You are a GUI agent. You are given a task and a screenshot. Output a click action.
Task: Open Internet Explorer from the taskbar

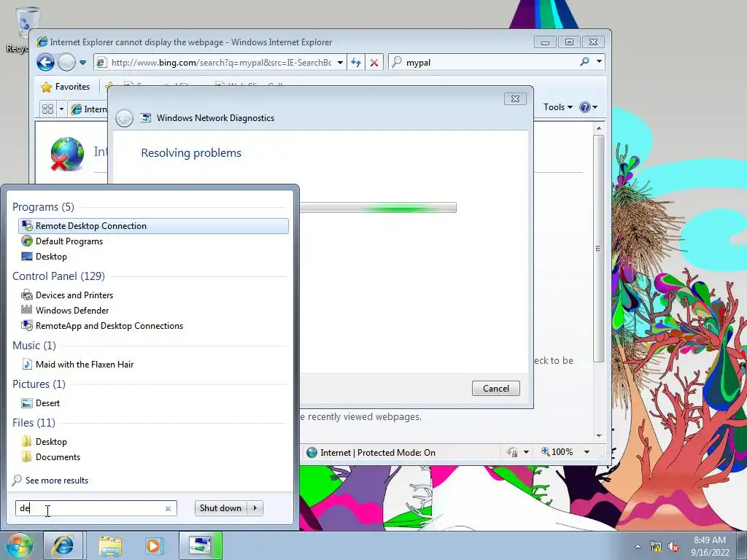[63, 545]
